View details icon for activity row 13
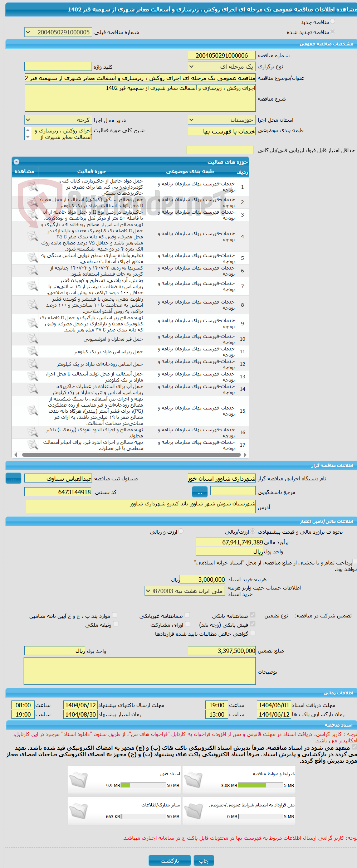Screen dimensions: 357x868 33,377
